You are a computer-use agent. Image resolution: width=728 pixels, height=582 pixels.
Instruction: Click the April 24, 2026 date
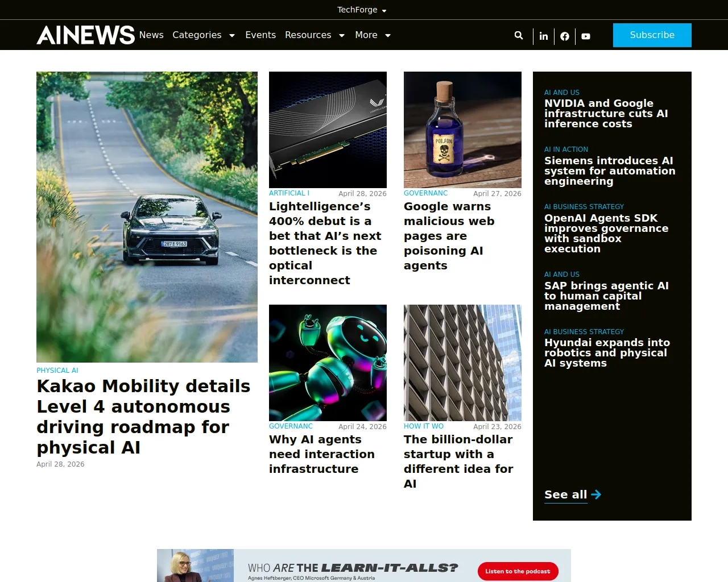coord(362,427)
